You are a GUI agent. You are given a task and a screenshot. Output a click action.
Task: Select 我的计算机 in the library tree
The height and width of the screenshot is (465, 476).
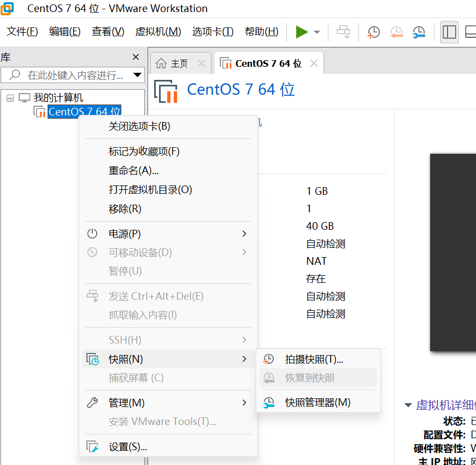point(58,97)
